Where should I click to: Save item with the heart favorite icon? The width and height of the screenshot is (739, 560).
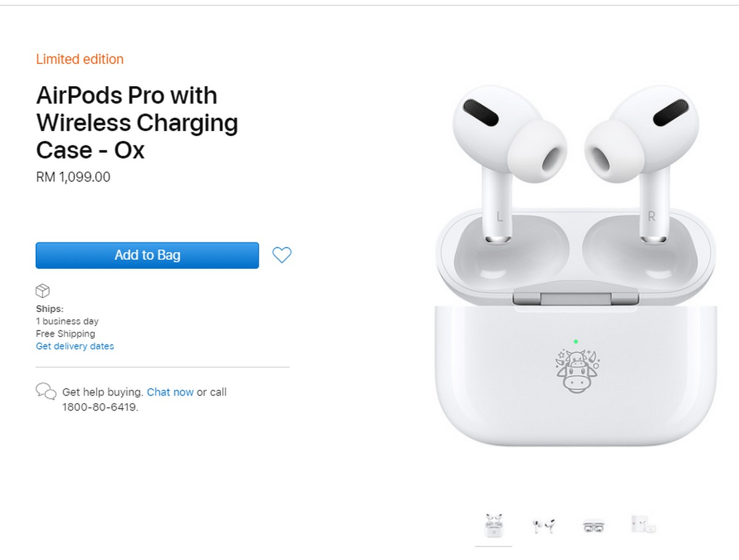(282, 255)
